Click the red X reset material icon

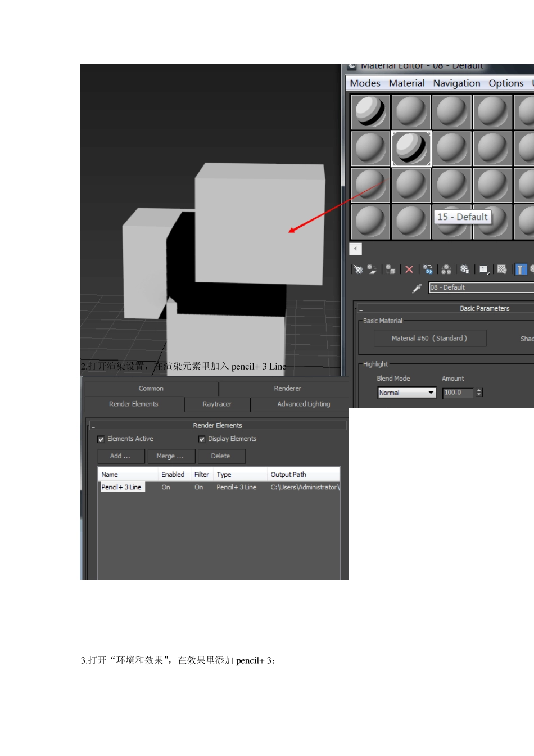(409, 269)
